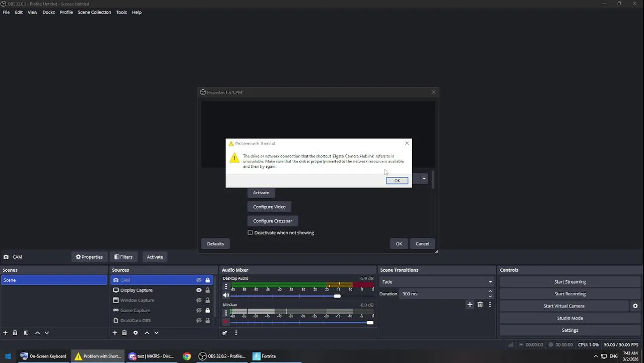
Task: Open Tools menu
Action: pyautogui.click(x=121, y=12)
